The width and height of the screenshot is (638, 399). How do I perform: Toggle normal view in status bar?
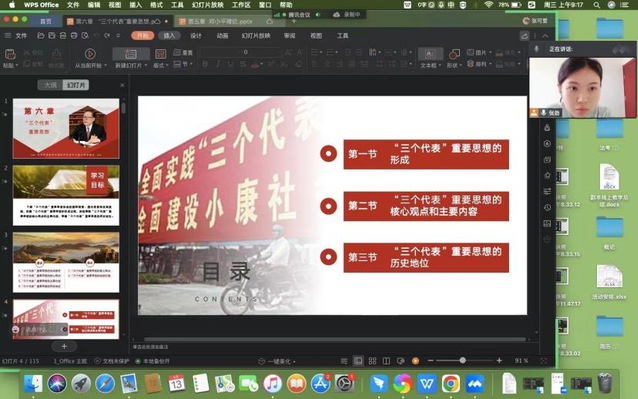click(x=358, y=361)
